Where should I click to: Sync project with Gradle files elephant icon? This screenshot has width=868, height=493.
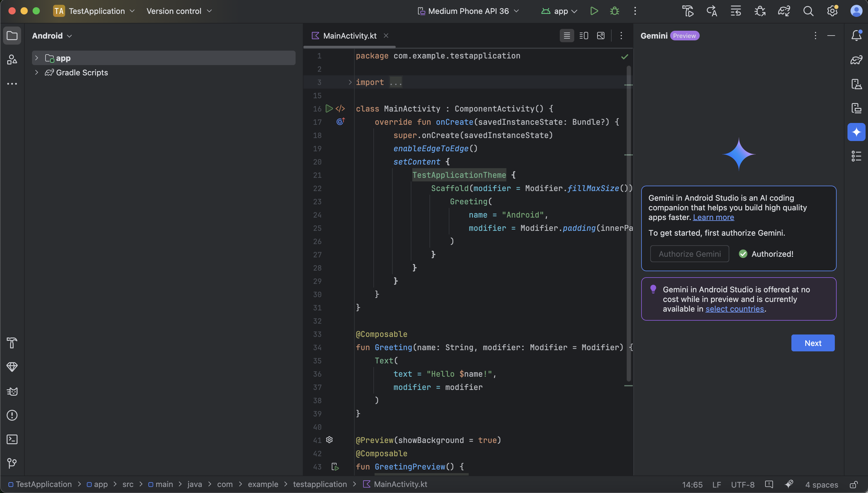pyautogui.click(x=784, y=11)
